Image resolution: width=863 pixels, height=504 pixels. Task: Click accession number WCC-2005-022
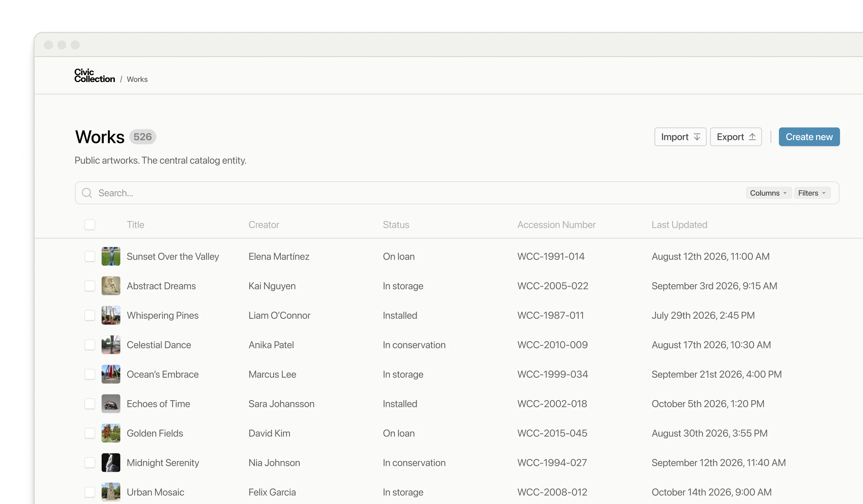552,286
